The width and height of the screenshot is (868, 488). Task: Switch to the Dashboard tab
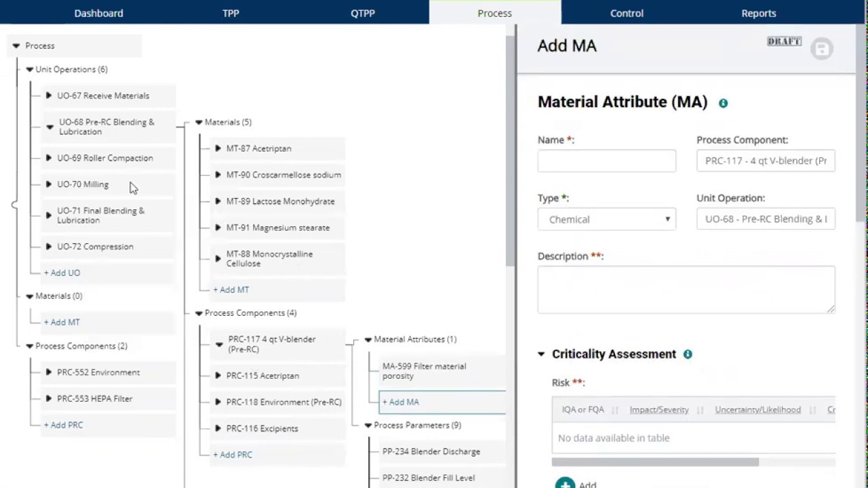(x=98, y=13)
